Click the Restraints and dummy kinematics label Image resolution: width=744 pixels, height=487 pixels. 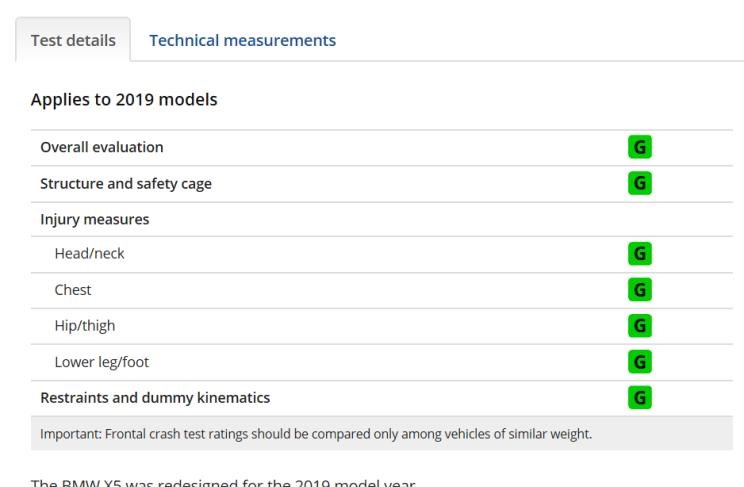tap(155, 398)
